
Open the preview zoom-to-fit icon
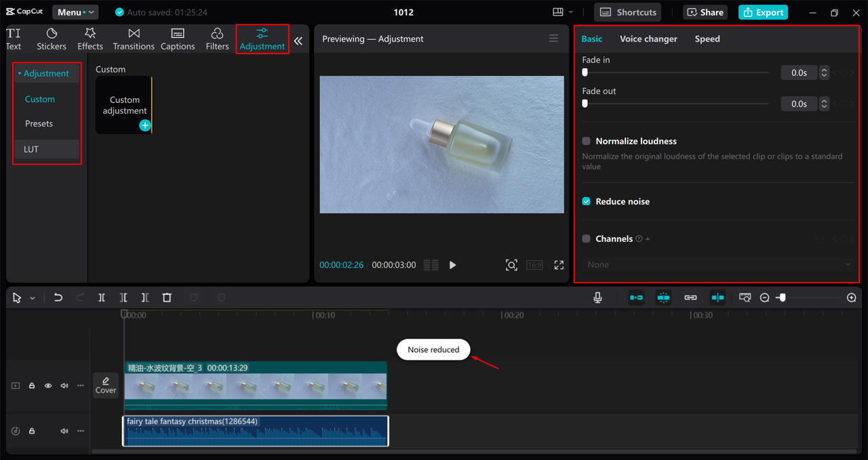point(511,265)
